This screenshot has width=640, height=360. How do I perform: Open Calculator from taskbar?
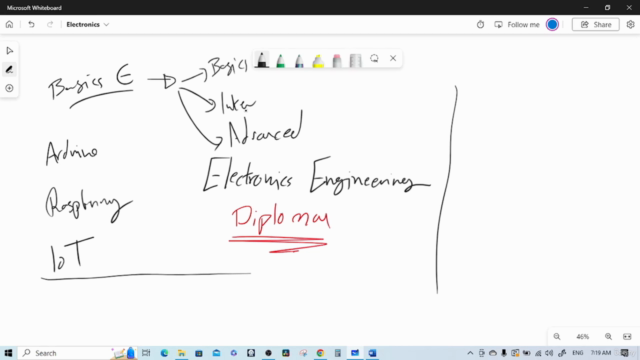[x=338, y=353]
